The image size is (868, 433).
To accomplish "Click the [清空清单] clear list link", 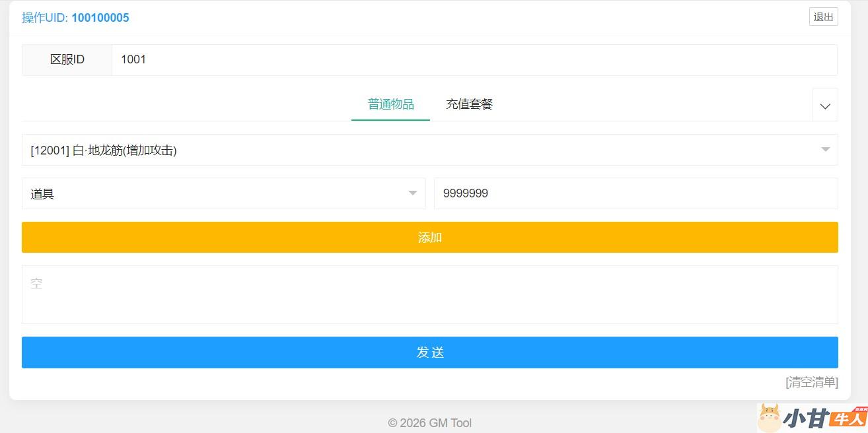I will [811, 382].
